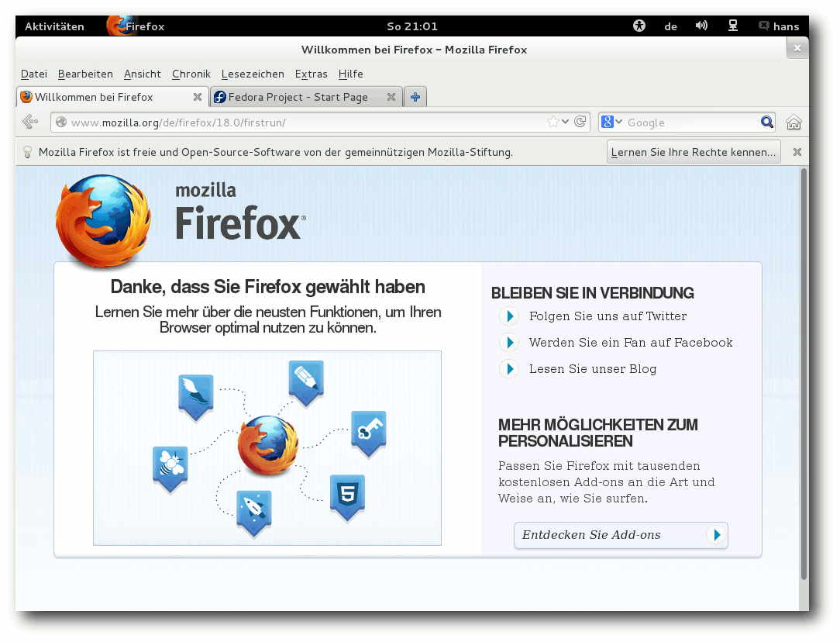The image size is (840, 642).
Task: Bookmark this page with the star icon
Action: coord(553,123)
